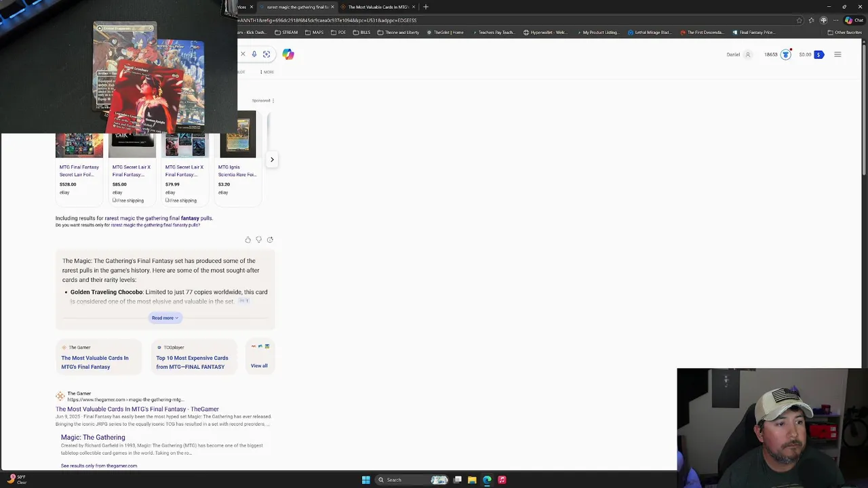Viewport: 868px width, 488px height.
Task: Open Rewards points medal icon
Action: pyautogui.click(x=785, y=55)
